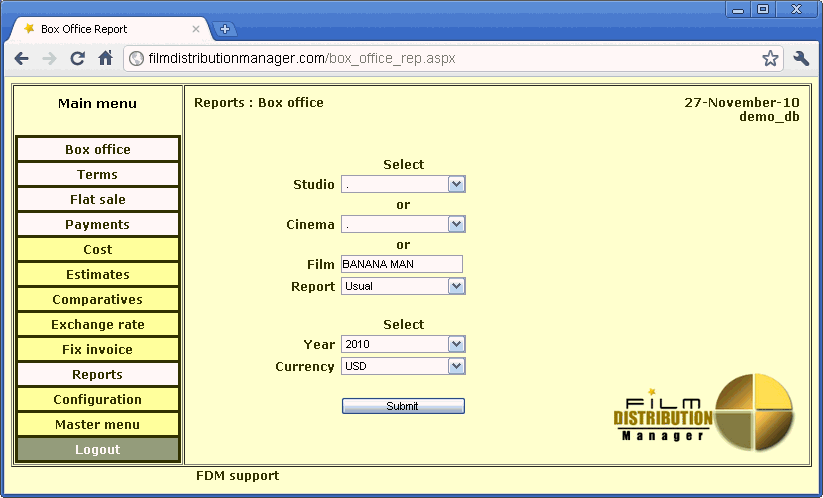
Task: Click the browser back arrow
Action: click(21, 59)
